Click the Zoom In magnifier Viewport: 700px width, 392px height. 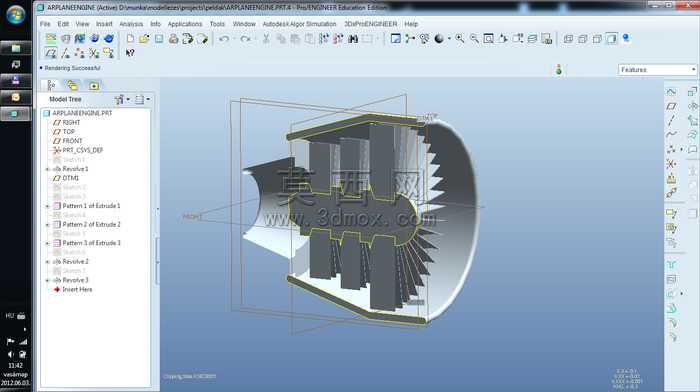tap(460, 39)
